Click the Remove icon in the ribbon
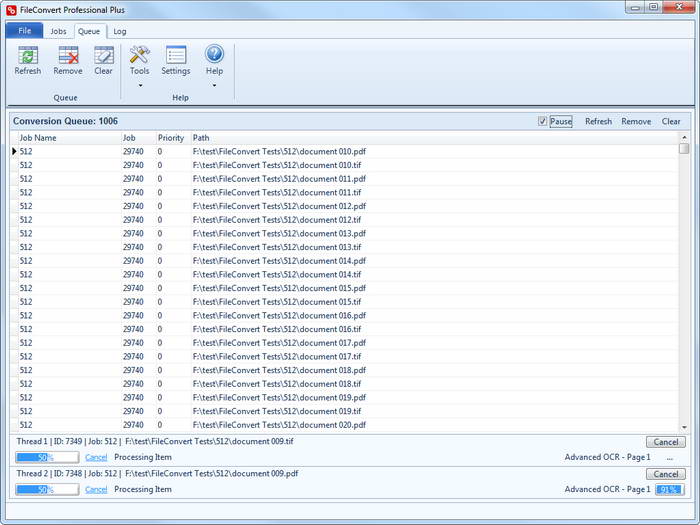 point(68,55)
